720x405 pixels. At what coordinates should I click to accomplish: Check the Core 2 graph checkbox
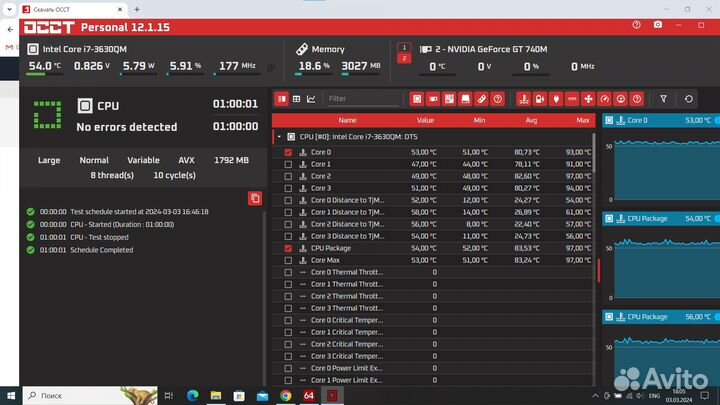[288, 176]
